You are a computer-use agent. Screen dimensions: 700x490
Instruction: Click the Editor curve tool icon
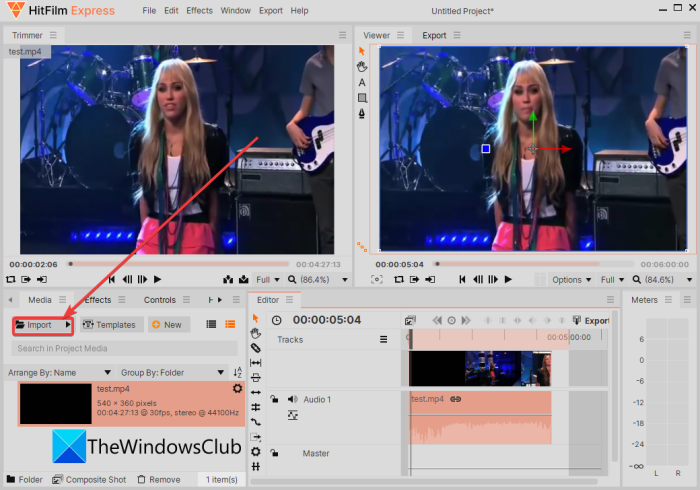click(255, 422)
